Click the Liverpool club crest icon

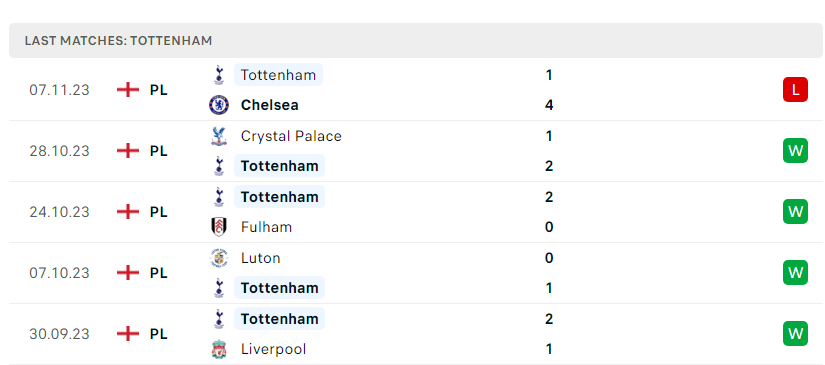(x=219, y=349)
